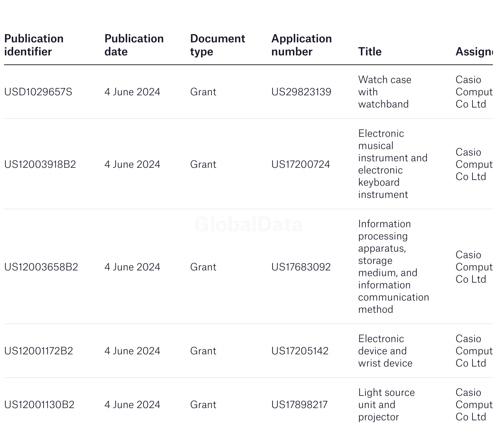Viewport: 497px width, 448px height.
Task: Select publication identifier US12003658B2
Action: 41,267
